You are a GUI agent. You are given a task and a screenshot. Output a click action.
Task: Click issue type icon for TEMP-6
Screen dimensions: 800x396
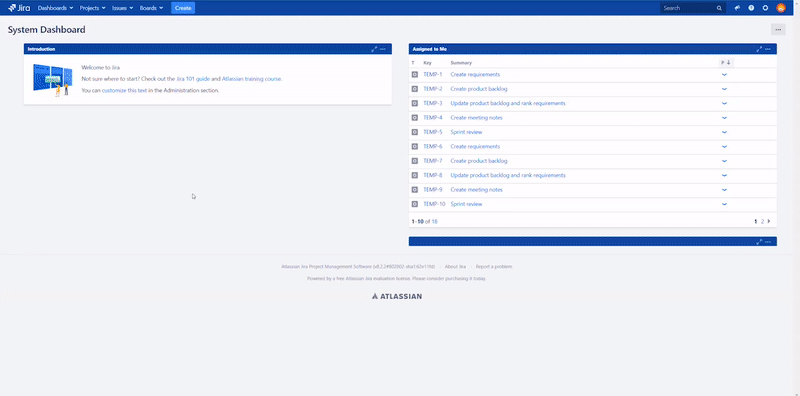(x=414, y=146)
